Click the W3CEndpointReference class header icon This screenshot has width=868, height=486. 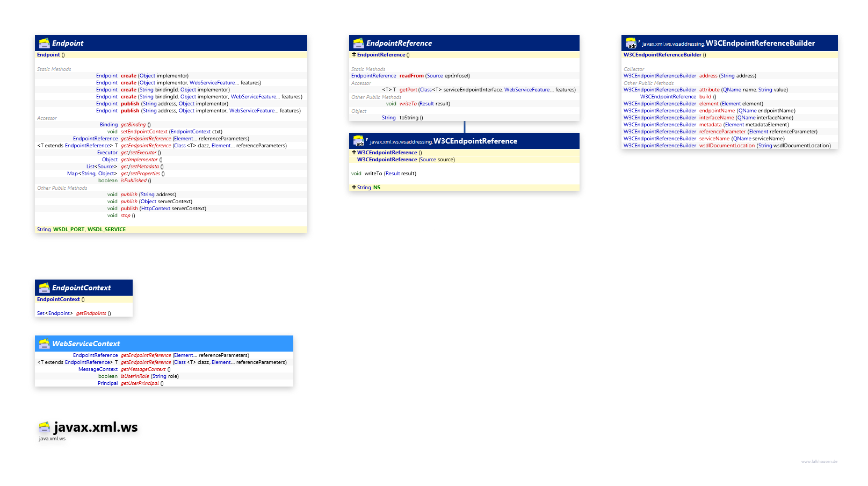(x=358, y=141)
